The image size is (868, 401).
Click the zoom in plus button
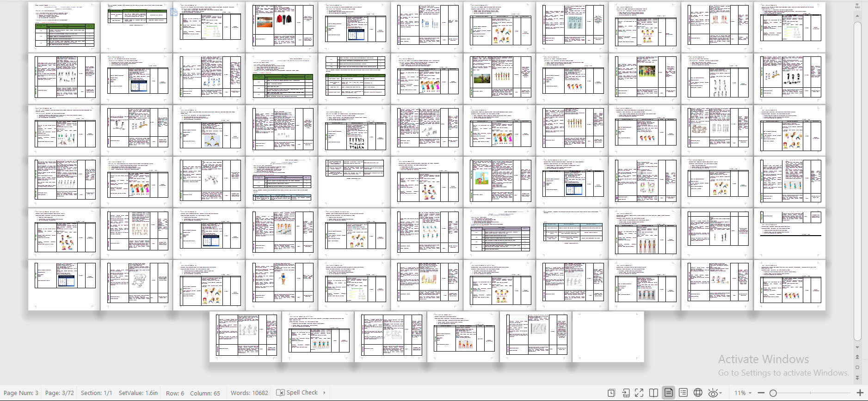pos(860,393)
